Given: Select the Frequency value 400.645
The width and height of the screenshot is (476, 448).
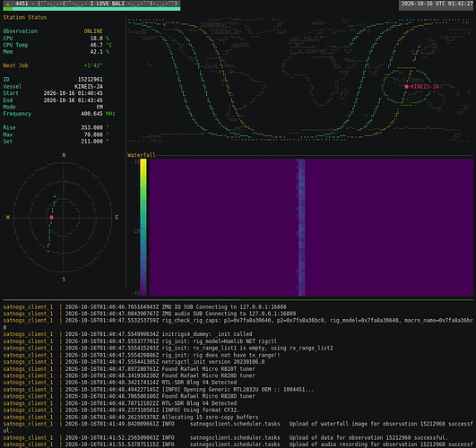Looking at the screenshot, I should pos(91,114).
